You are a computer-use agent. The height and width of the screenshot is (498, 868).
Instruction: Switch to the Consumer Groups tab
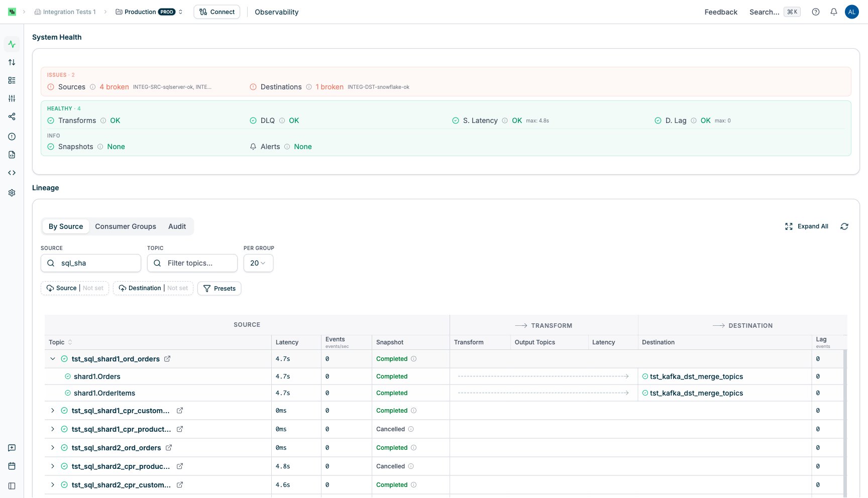[x=126, y=226]
